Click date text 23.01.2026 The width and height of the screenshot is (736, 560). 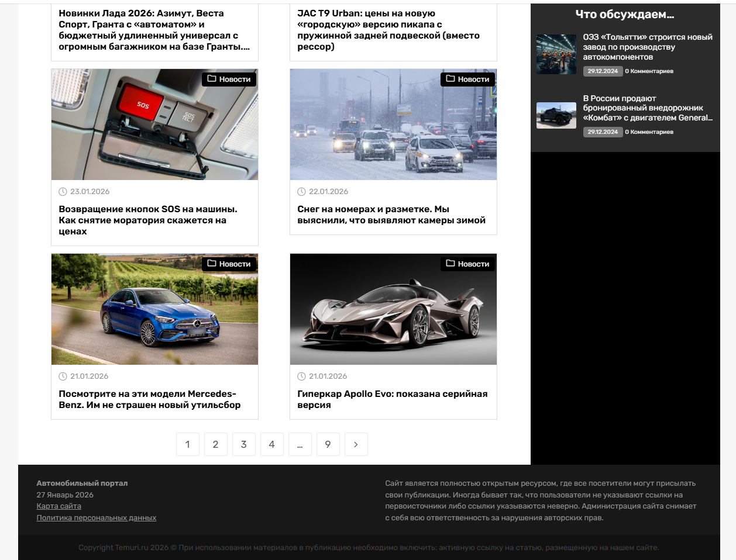tap(90, 192)
